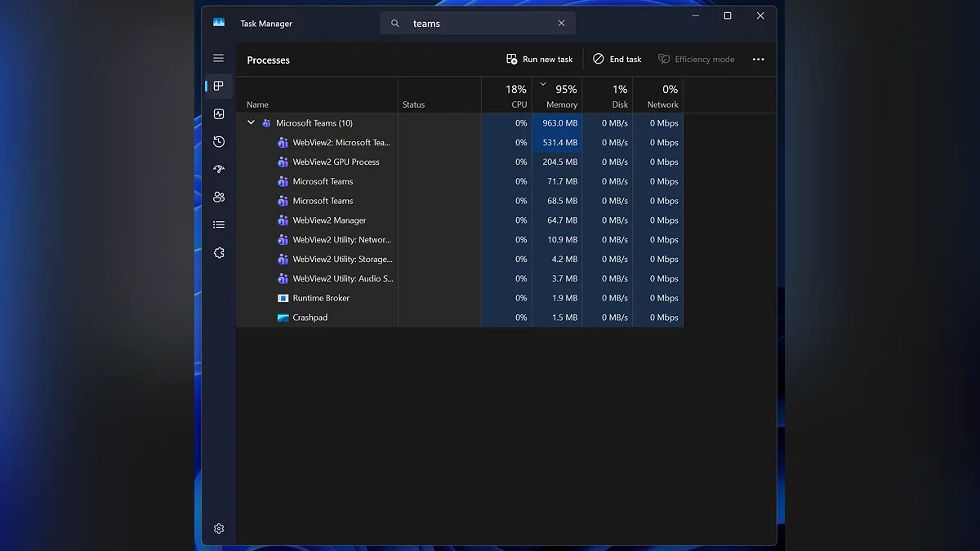Screen dimensions: 980x551
Task: Open Task Manager settings gear
Action: coord(218,529)
